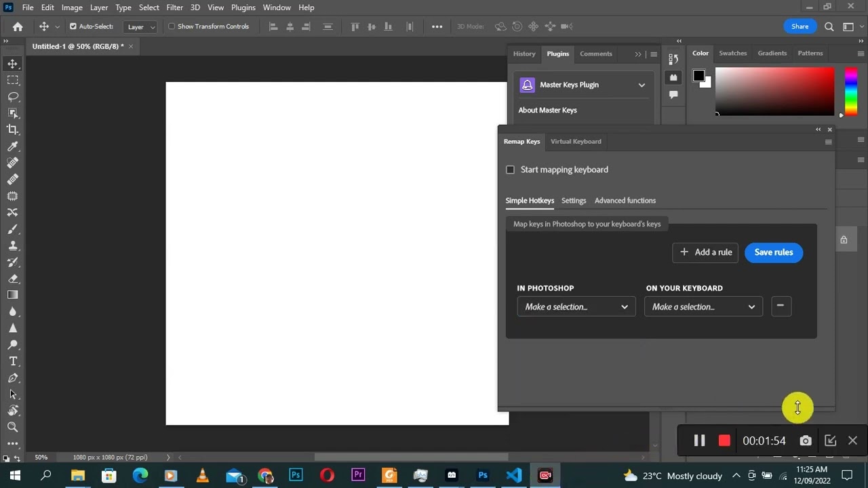The image size is (868, 488).
Task: Open the Master Keys Plugin purple icon
Action: 527,85
